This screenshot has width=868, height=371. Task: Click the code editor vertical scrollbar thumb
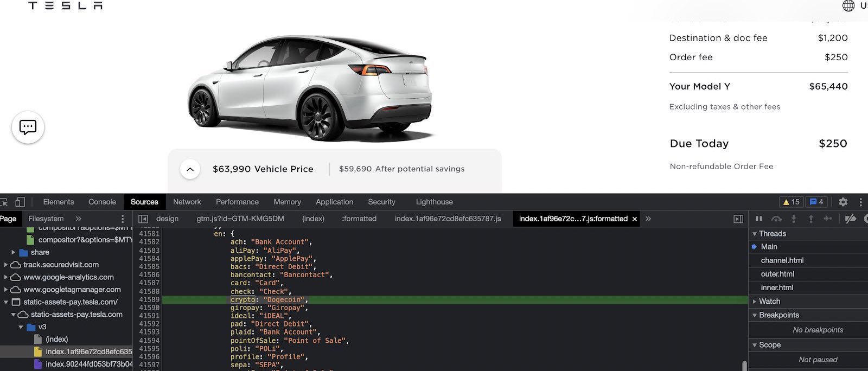tap(744, 366)
